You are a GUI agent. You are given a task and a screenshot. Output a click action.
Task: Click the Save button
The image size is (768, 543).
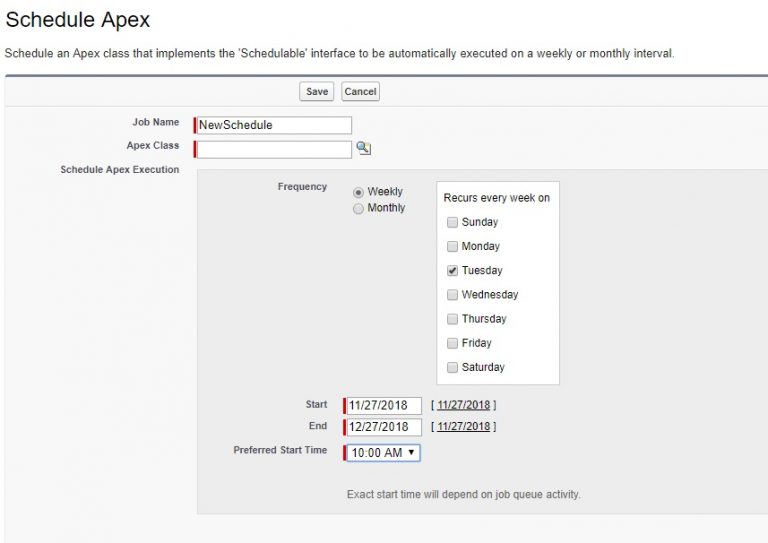[x=316, y=92]
